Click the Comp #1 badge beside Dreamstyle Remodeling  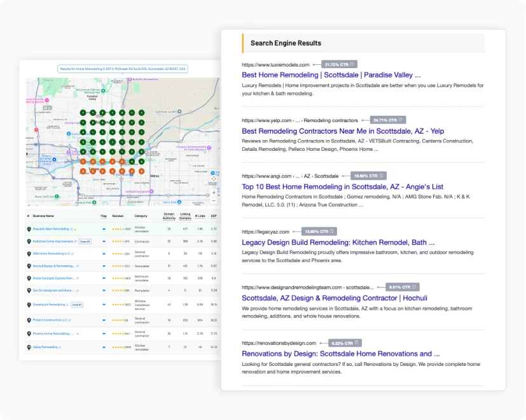[77, 304]
